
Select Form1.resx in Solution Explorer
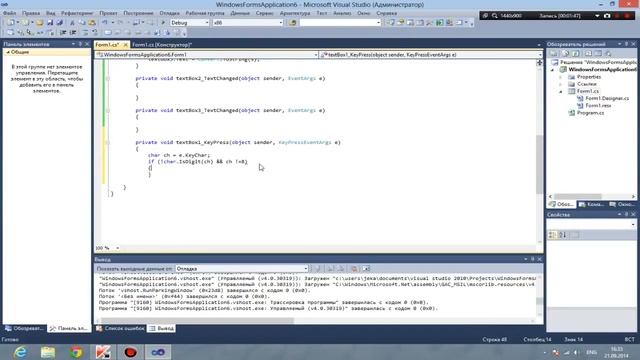[x=598, y=105]
